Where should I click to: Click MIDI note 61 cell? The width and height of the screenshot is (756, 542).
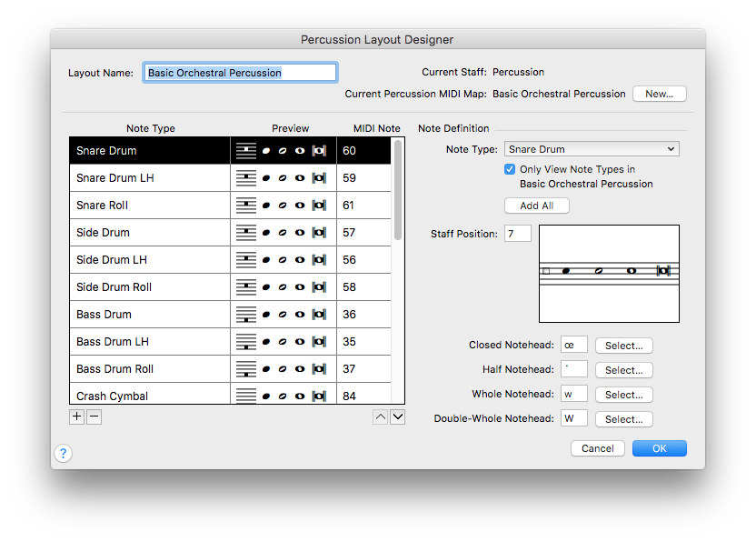coord(363,206)
